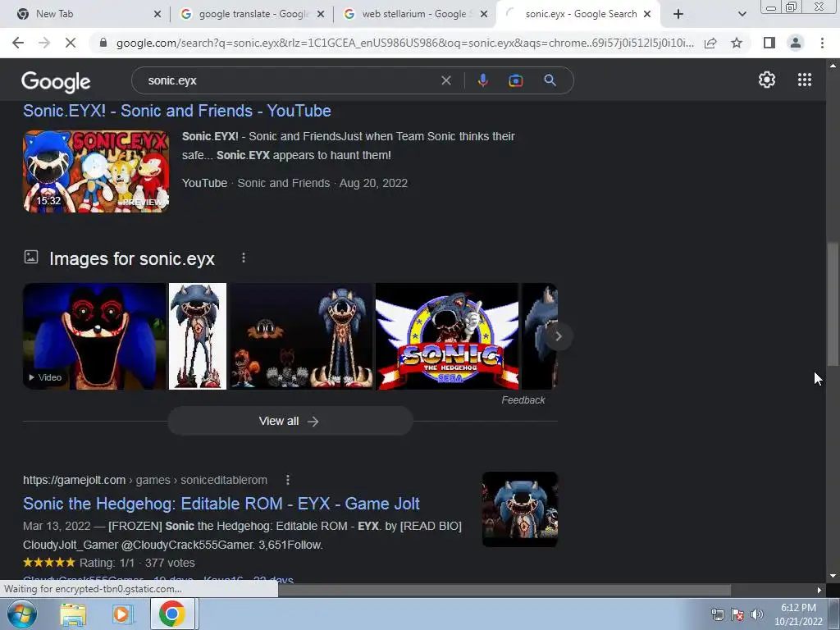Screen dimensions: 840x630
Task: Go back to the previous page
Action: tap(18, 43)
